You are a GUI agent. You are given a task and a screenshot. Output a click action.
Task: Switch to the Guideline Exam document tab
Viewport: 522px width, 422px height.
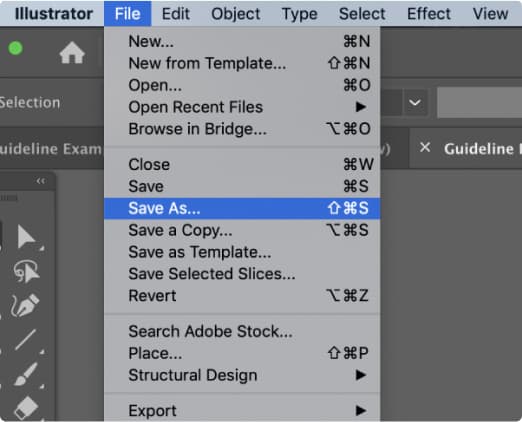coord(52,149)
